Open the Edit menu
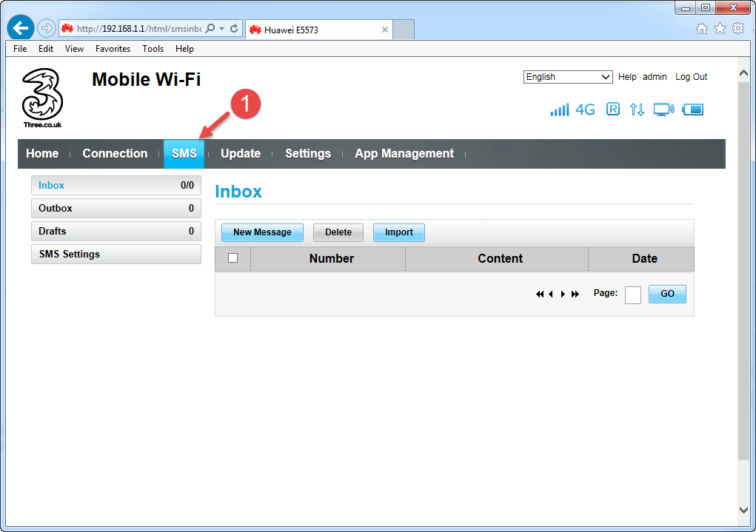The height and width of the screenshot is (532, 756). pyautogui.click(x=46, y=49)
